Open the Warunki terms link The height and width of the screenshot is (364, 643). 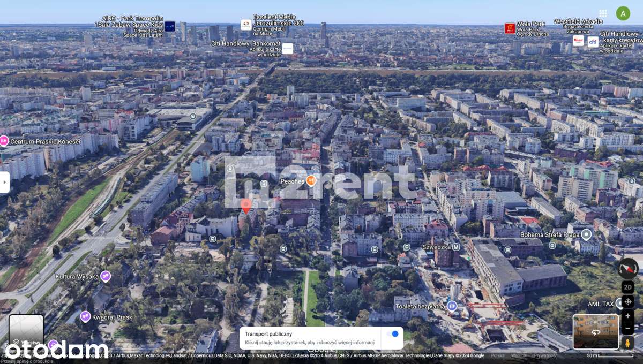pyautogui.click(x=519, y=355)
